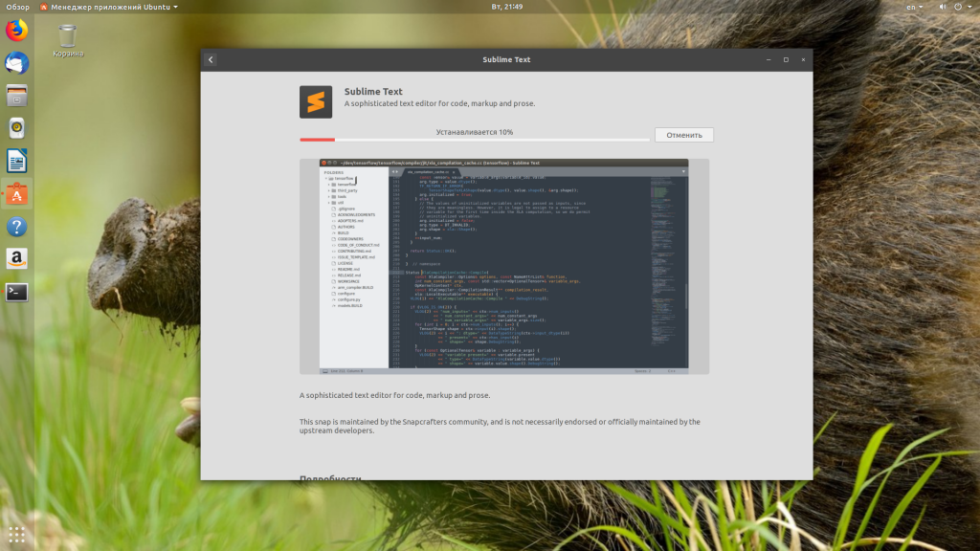Click the Sublime Text app logo

point(316,102)
